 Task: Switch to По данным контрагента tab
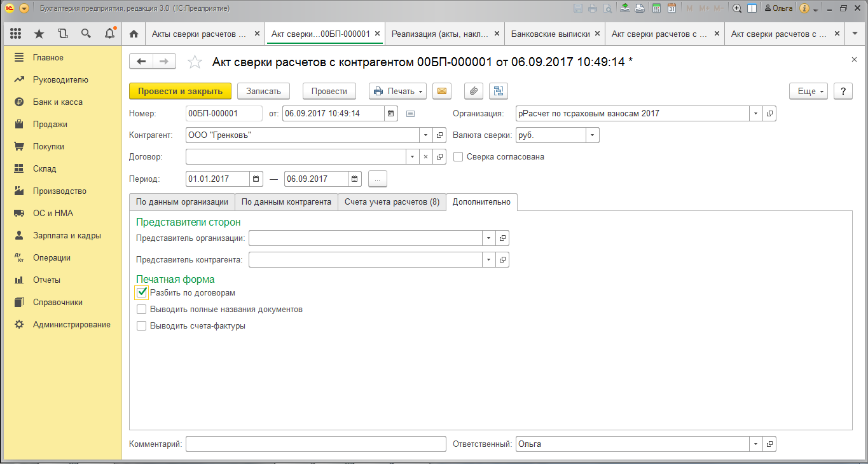tap(287, 202)
